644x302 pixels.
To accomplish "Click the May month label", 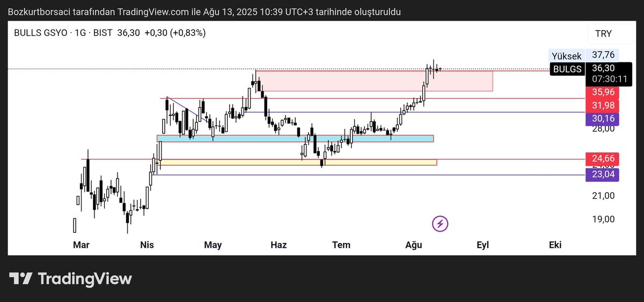I will tap(213, 245).
